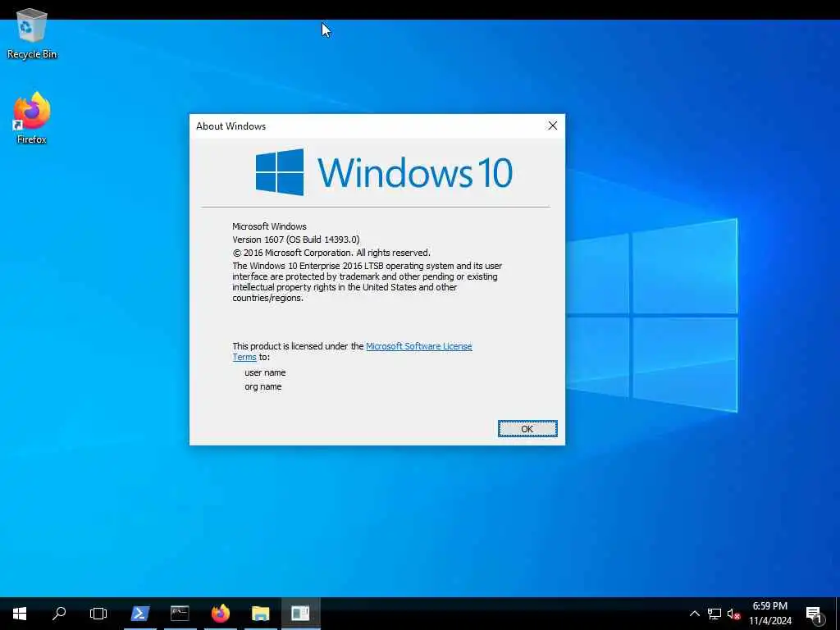Select the About Windows taskbar item

pos(300,614)
